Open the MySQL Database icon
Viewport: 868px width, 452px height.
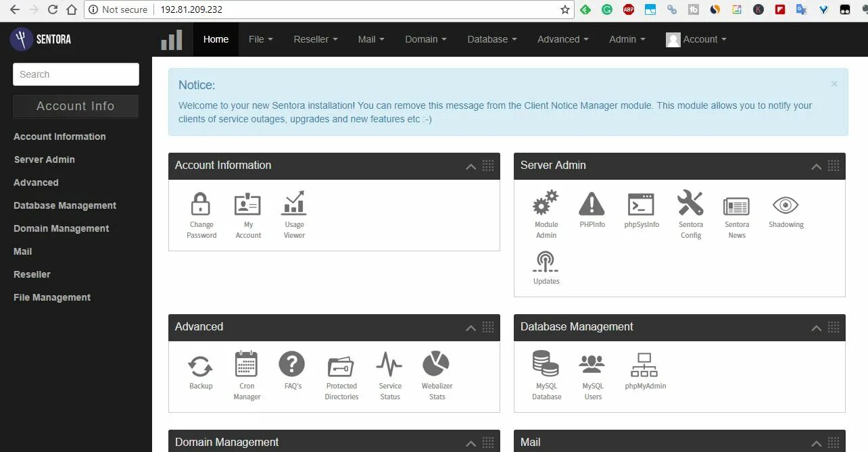click(x=546, y=363)
